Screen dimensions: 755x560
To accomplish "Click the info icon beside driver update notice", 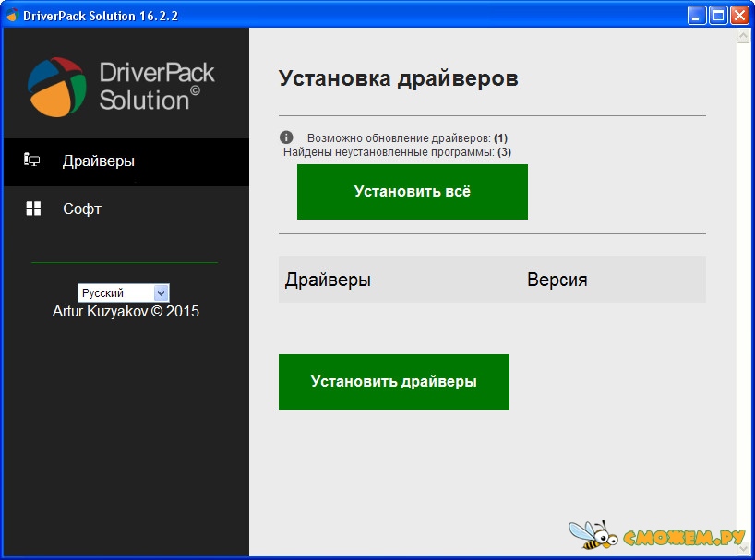I will pos(286,137).
